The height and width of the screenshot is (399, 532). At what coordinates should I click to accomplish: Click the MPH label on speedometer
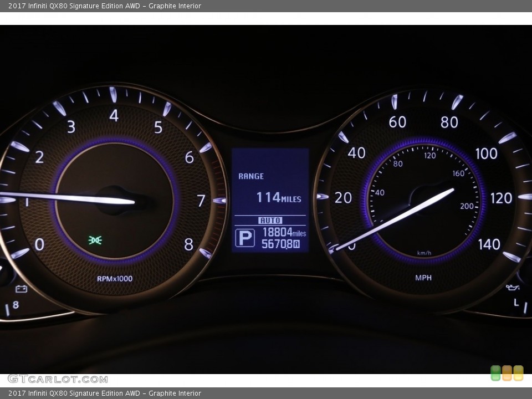click(x=423, y=278)
